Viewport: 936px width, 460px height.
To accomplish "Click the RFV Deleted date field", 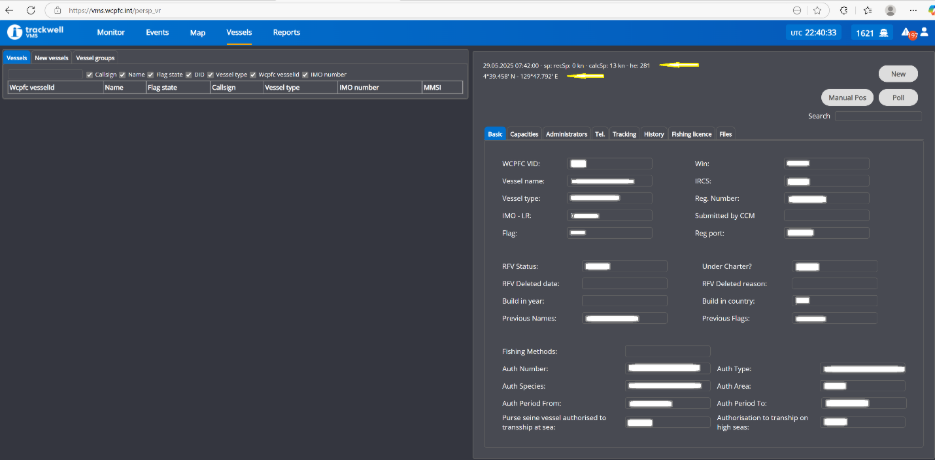I will point(625,284).
